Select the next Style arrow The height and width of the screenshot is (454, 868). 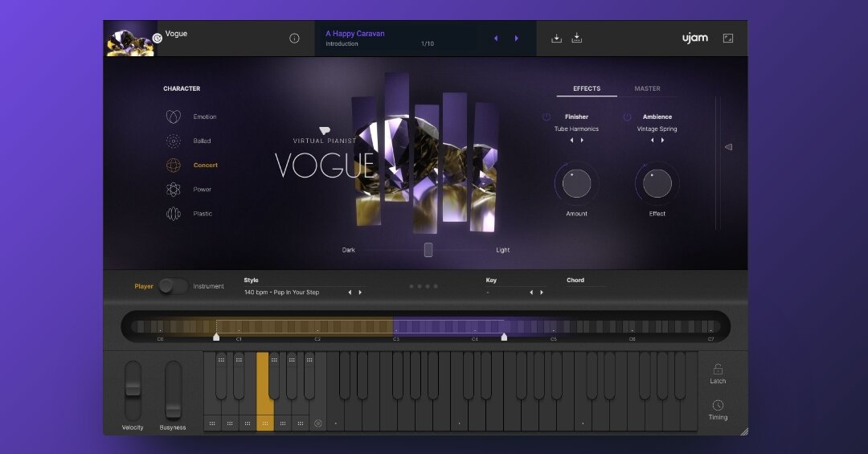point(360,292)
